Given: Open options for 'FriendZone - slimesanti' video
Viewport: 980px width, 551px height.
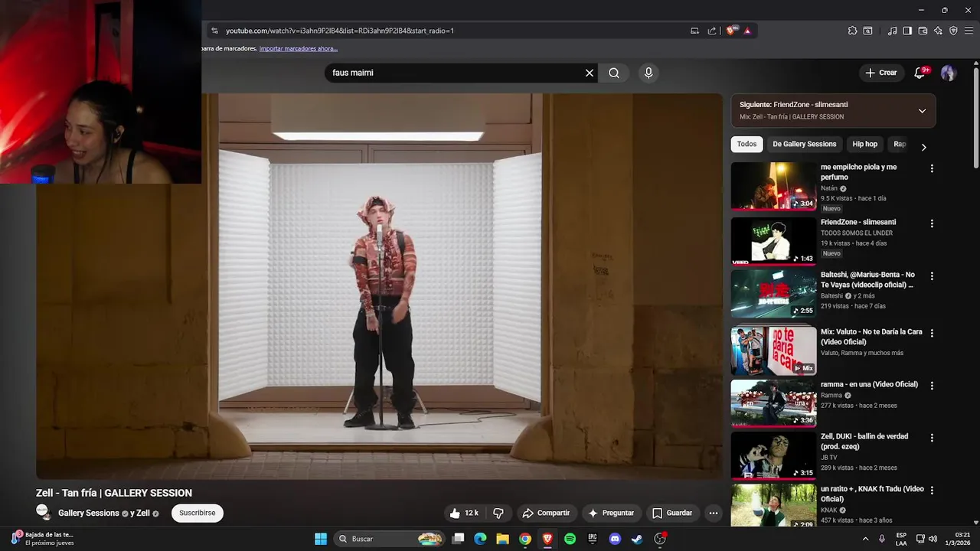Looking at the screenshot, I should pyautogui.click(x=932, y=223).
